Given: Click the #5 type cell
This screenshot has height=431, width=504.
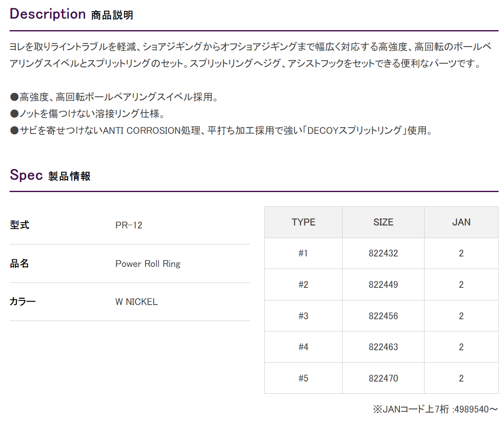Looking at the screenshot, I should (304, 378).
